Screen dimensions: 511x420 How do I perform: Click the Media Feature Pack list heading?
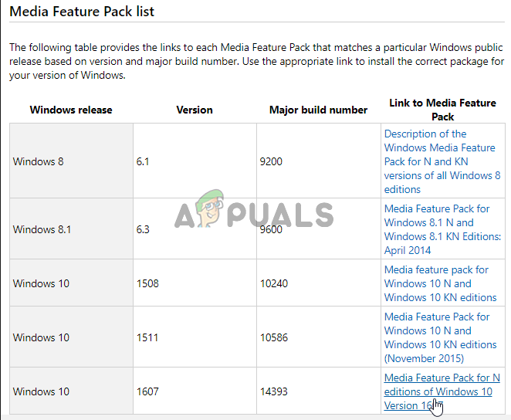click(x=81, y=12)
